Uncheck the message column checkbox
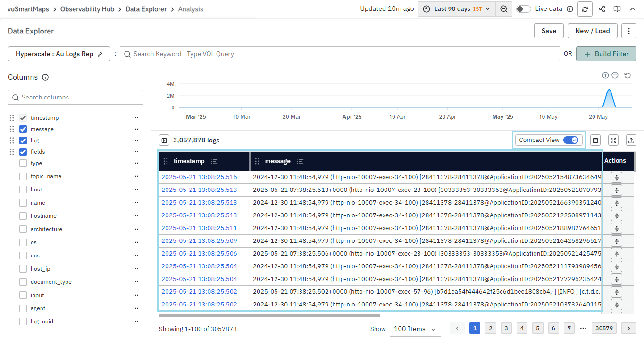 click(x=23, y=129)
